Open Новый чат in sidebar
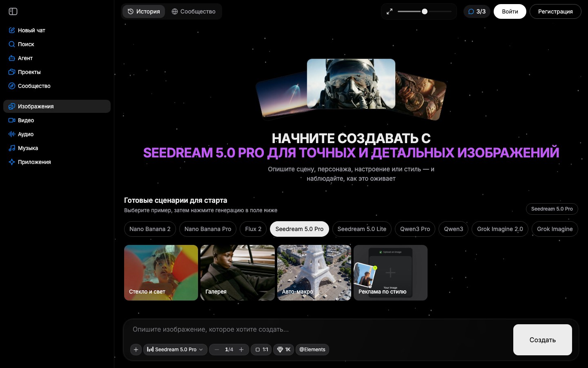Screen dimensions: 588x368 pos(57,30)
